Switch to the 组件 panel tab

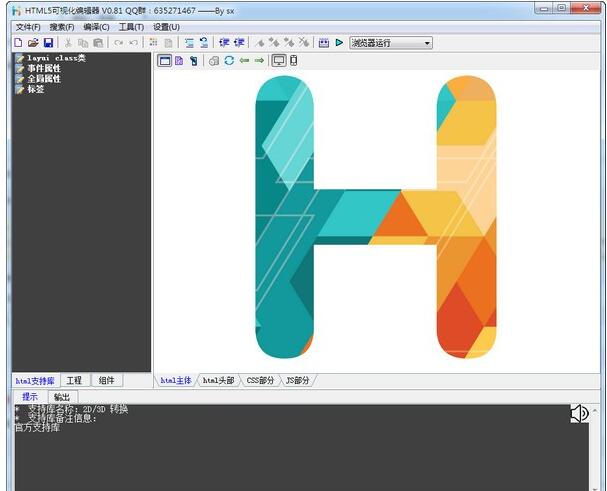click(106, 381)
